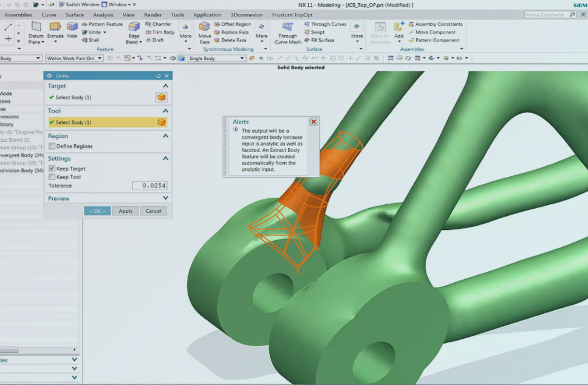588x385 pixels.
Task: Switch to the Surface tab
Action: pos(75,15)
